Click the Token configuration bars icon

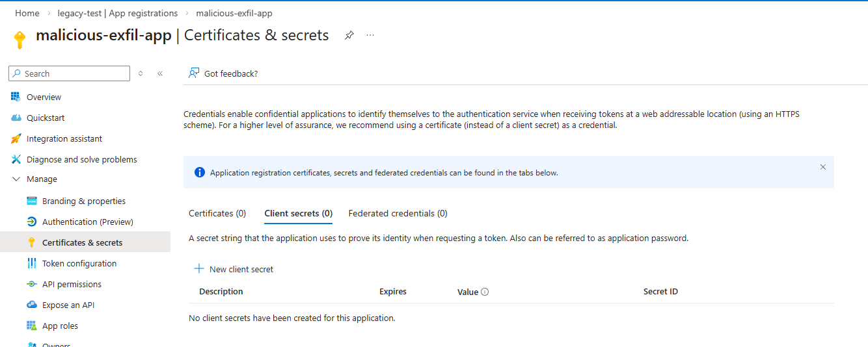coord(31,263)
